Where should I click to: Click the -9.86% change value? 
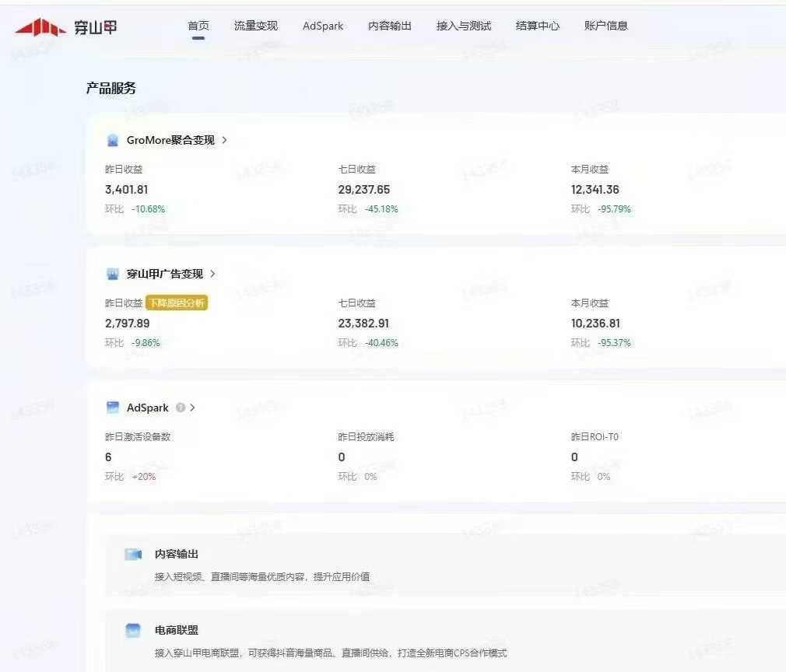[x=146, y=343]
